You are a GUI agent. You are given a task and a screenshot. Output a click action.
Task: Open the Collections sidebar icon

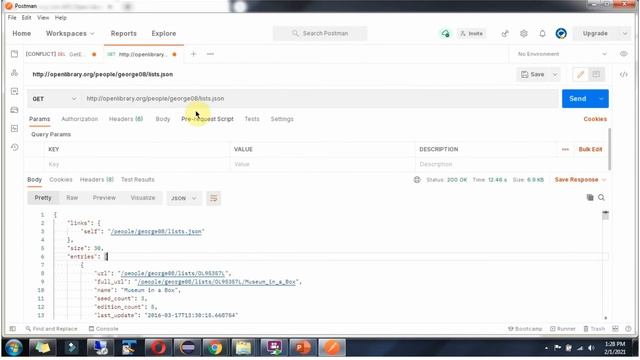pos(15,54)
